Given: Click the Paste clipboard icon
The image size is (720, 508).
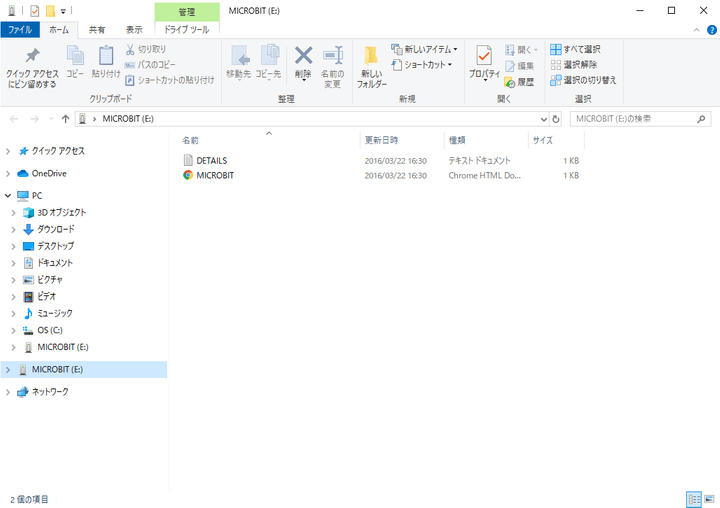Looking at the screenshot, I should pyautogui.click(x=106, y=62).
